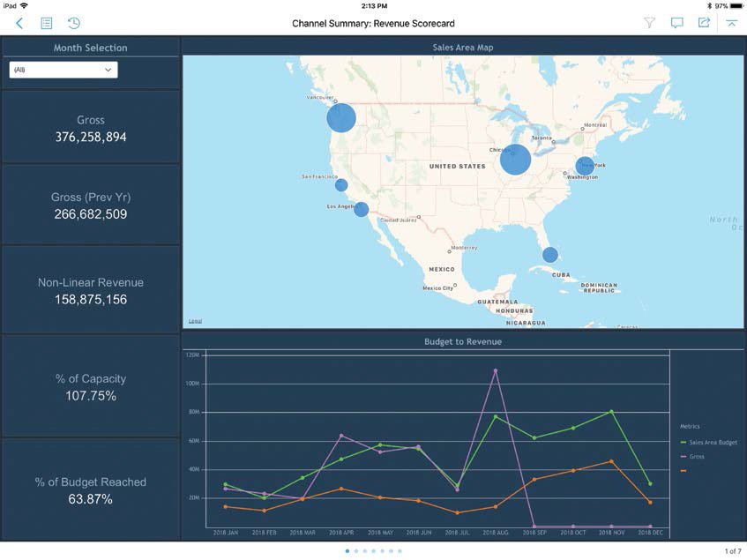Tap the sales bubble below Vancouver
The width and height of the screenshot is (747, 560).
point(341,117)
